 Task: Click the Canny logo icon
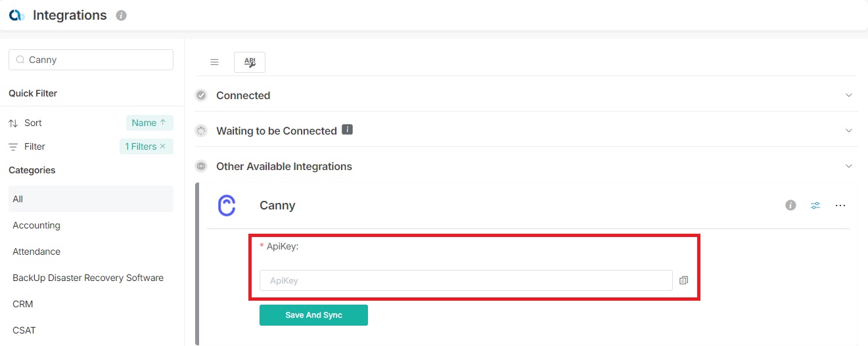[227, 205]
